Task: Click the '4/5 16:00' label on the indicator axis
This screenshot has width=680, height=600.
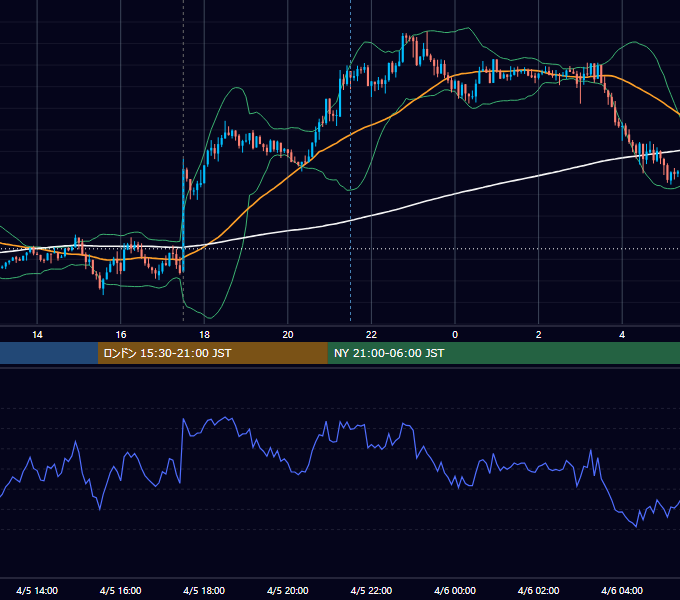Action: point(121,590)
